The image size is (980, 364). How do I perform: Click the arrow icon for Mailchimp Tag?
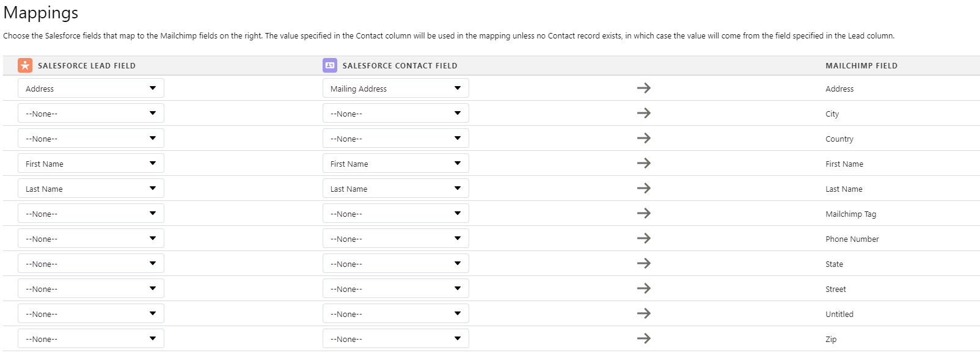tap(643, 213)
